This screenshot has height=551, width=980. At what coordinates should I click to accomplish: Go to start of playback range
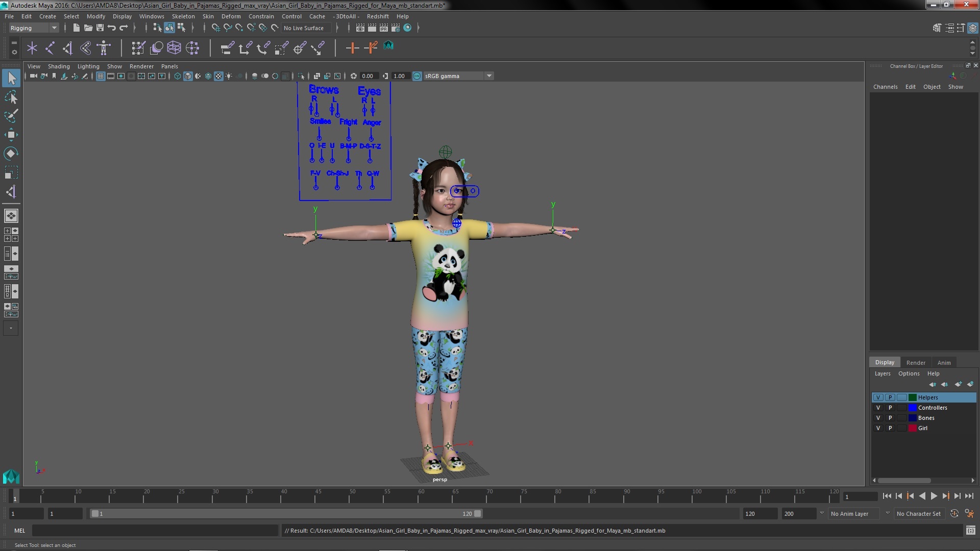(887, 496)
